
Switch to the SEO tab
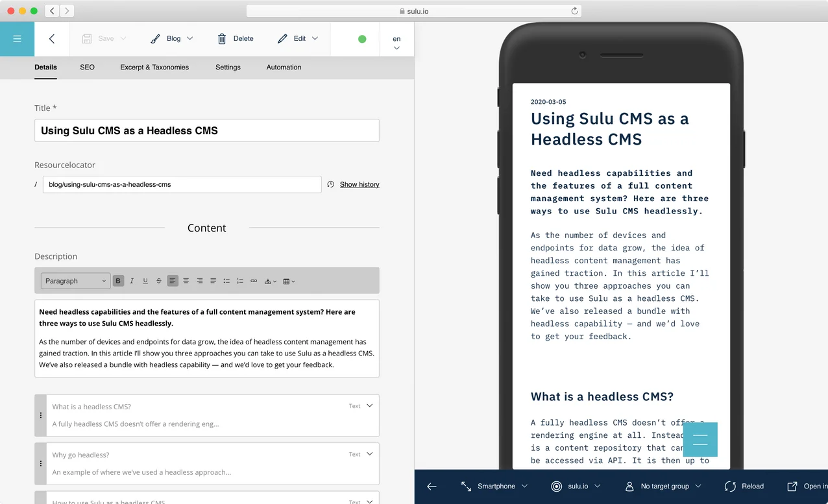[x=87, y=67]
